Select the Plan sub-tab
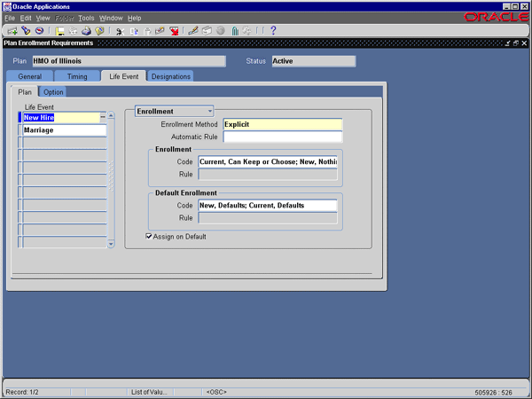Screen dimensions: 532x399 point(25,92)
